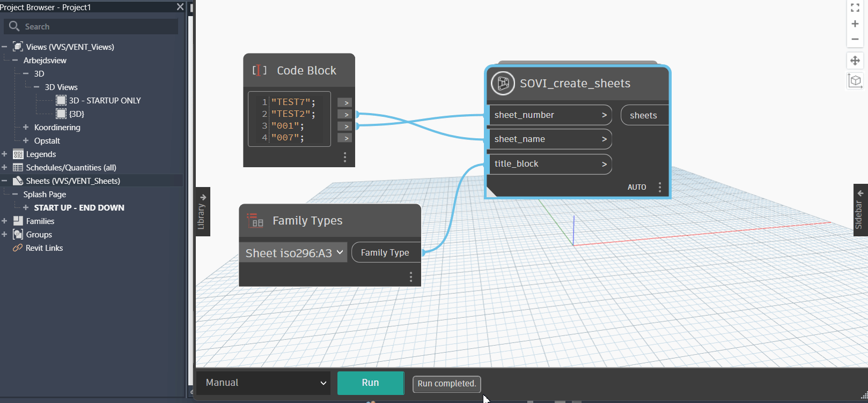Click the Groups icon in browser
The image size is (868, 403).
tap(18, 234)
